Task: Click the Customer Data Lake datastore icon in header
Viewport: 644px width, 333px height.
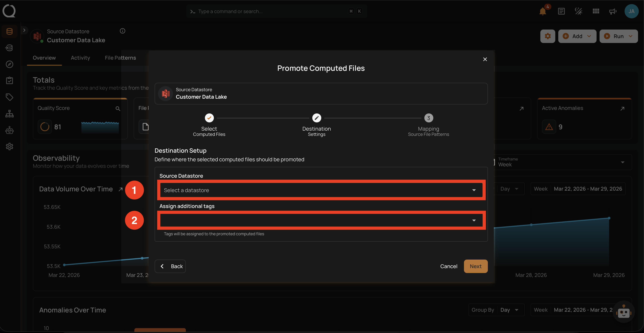Action: click(37, 36)
